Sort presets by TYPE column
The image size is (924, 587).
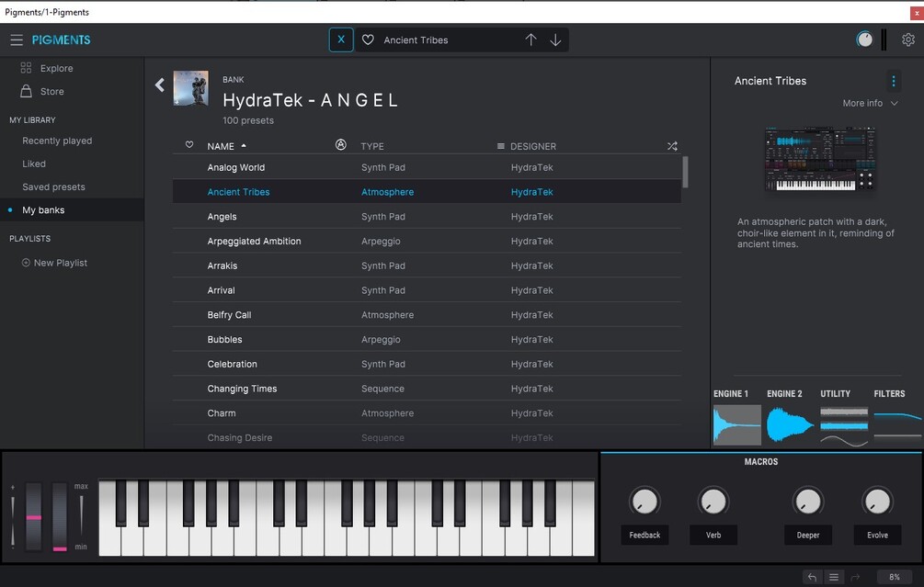coord(371,146)
